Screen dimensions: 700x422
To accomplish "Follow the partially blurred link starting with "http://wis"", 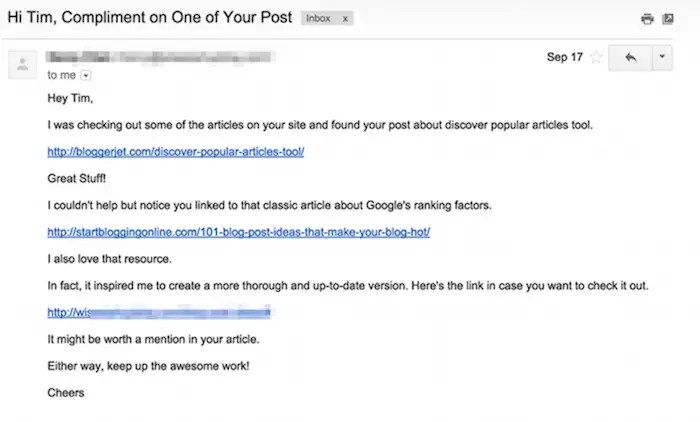I will [x=160, y=312].
